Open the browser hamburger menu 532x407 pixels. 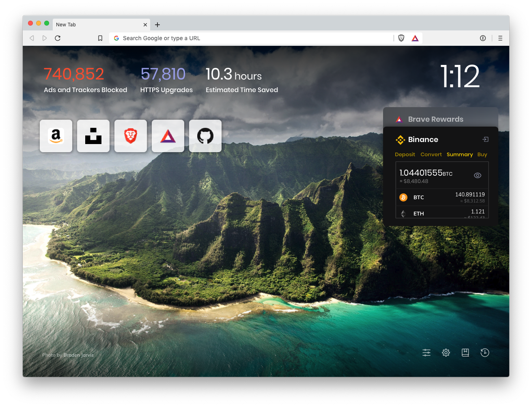[500, 38]
